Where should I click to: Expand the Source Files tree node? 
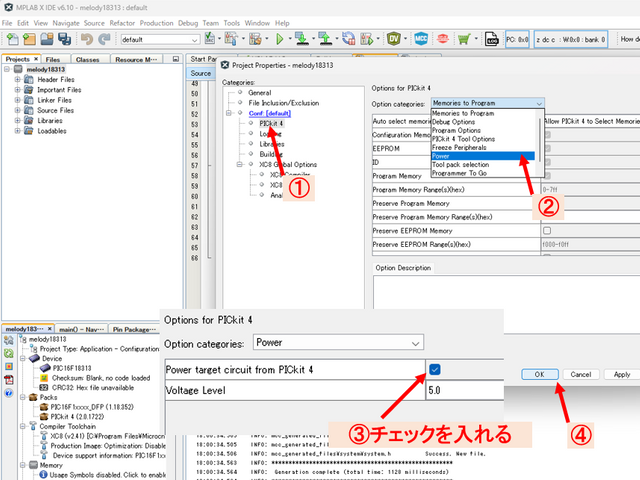coord(17,111)
